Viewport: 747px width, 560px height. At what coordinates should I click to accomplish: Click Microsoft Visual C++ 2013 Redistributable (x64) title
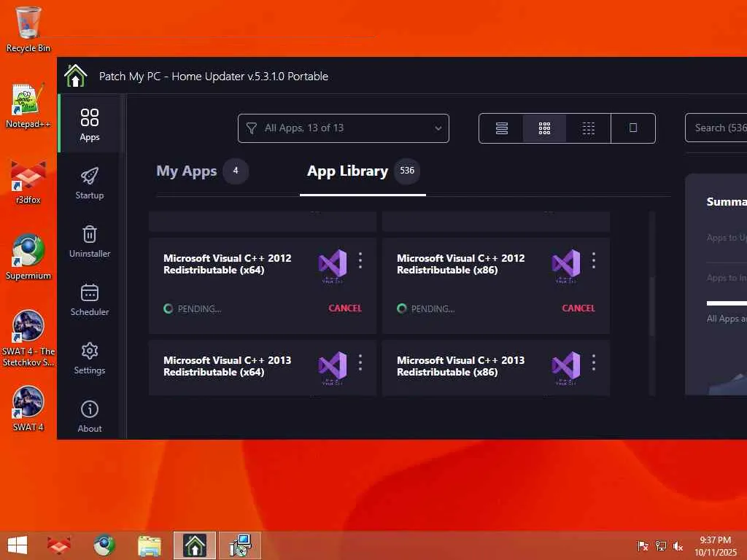pos(228,366)
